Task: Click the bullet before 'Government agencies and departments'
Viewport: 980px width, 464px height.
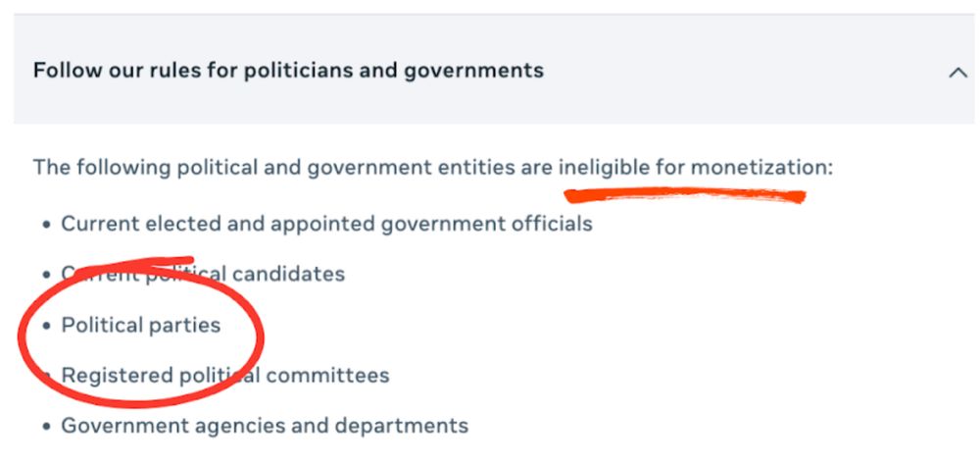Action: tap(46, 427)
